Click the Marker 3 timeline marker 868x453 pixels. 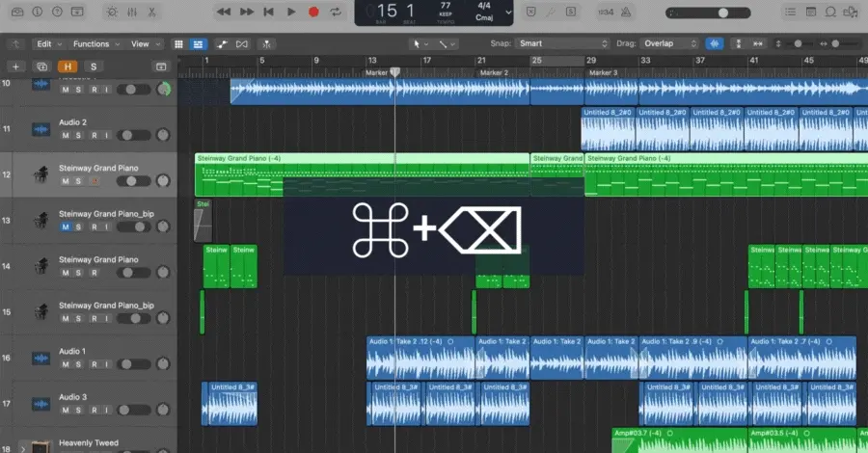[x=603, y=72]
